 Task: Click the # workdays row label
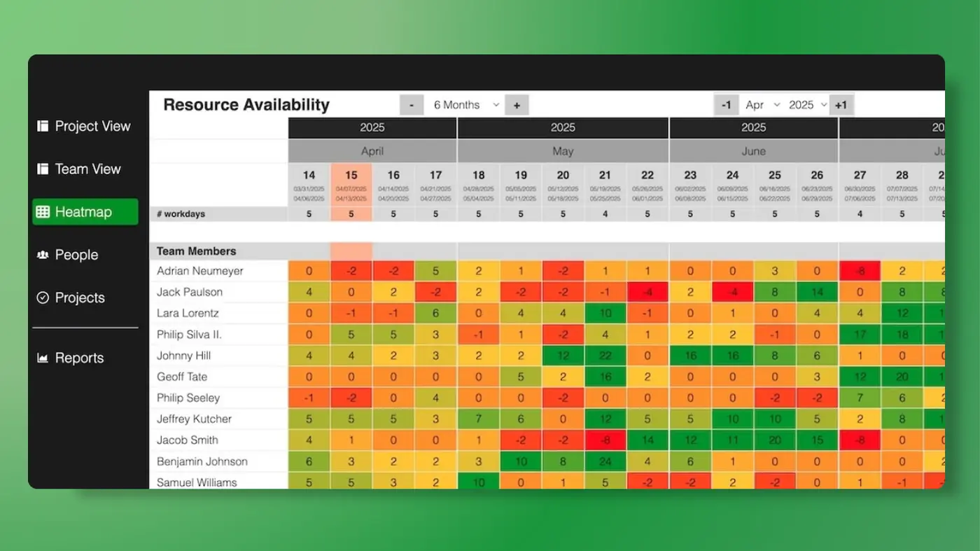coord(180,214)
